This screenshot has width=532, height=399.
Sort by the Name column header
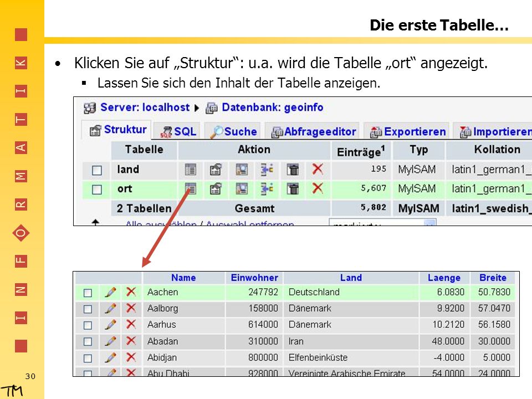[183, 278]
